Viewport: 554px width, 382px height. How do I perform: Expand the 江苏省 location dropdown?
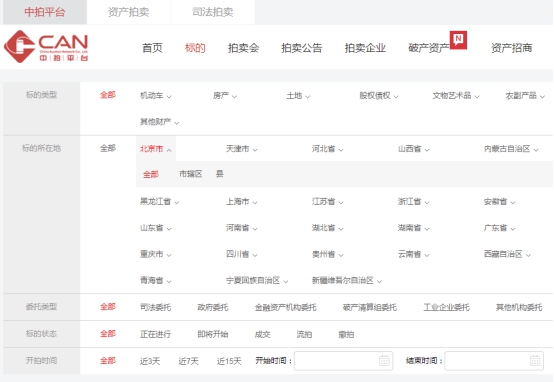click(328, 202)
